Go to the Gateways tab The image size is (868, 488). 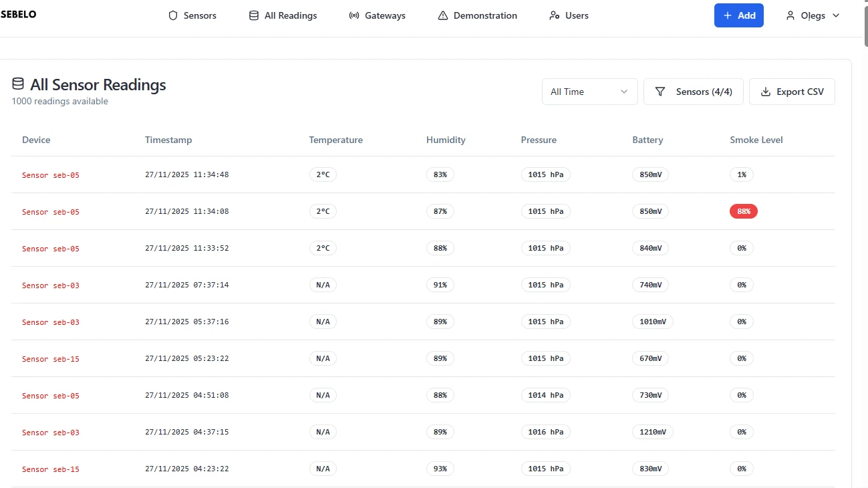[x=377, y=15]
